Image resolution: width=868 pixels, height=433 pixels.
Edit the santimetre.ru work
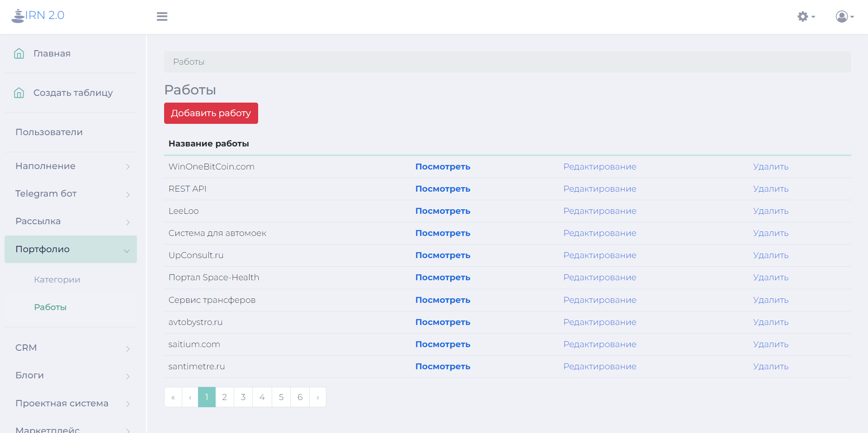599,366
